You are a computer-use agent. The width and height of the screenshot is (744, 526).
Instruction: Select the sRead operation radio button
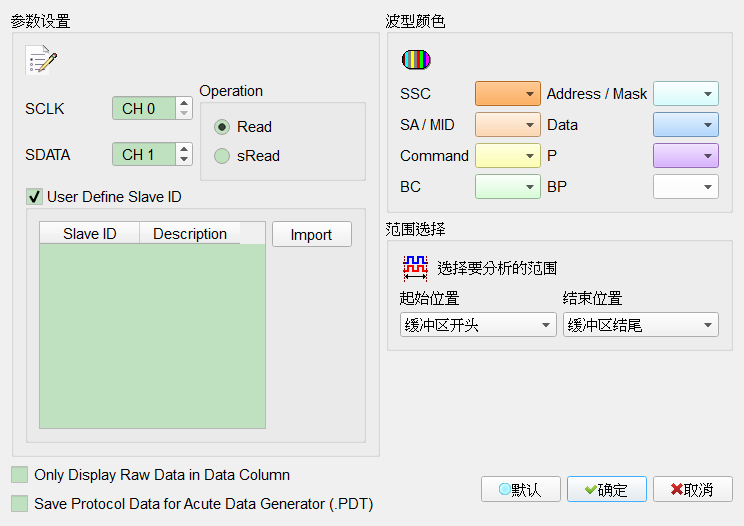222,156
